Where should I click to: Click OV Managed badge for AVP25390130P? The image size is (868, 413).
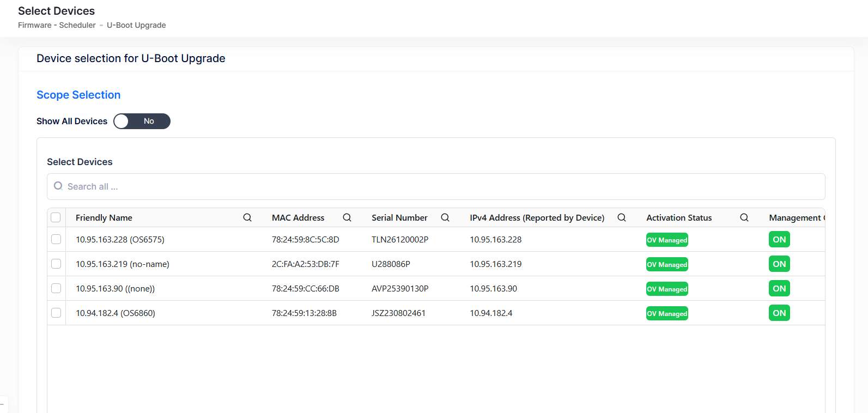coord(667,289)
